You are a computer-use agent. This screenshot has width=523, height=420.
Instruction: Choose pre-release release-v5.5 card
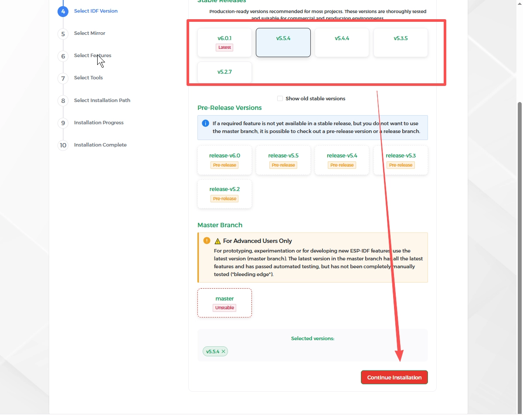click(x=283, y=160)
